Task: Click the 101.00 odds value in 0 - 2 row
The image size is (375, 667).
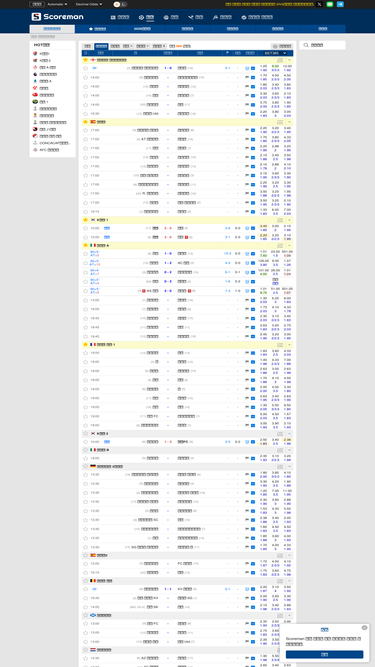Action: [x=264, y=270]
